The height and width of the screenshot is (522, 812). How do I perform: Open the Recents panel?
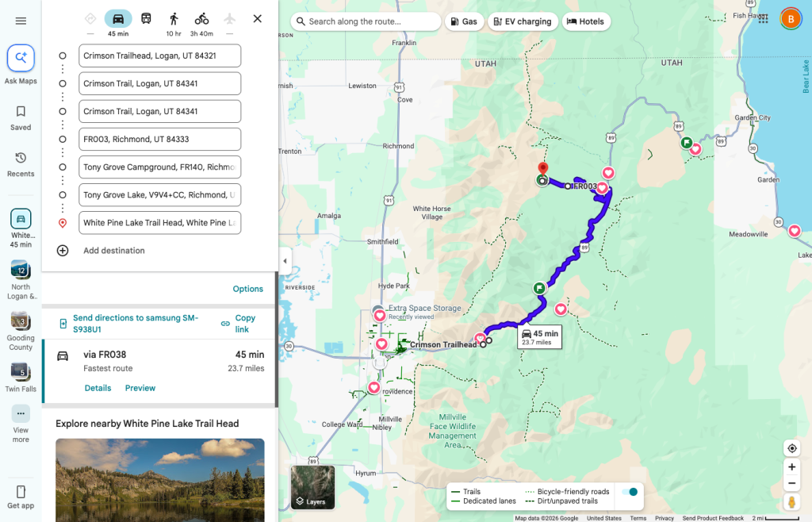pyautogui.click(x=21, y=164)
